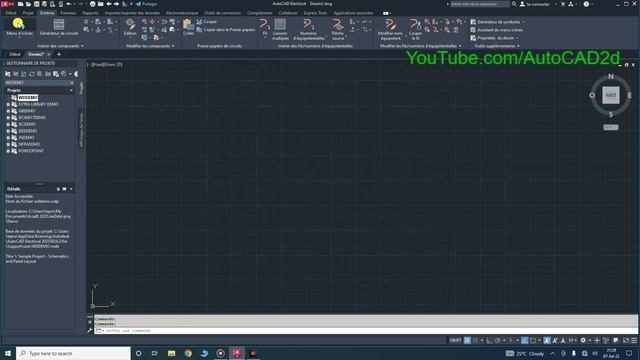Toggle 2D object snap status button
Screen dimensions: 640x360
[533, 340]
